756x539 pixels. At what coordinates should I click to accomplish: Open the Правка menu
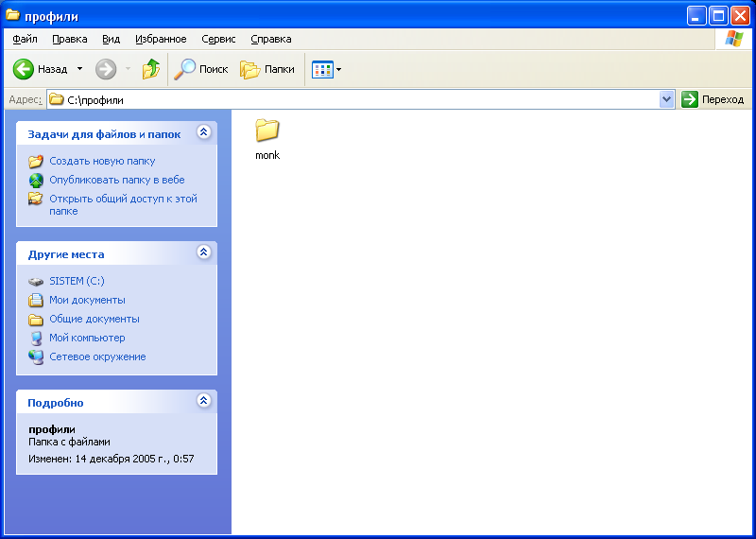[69, 39]
